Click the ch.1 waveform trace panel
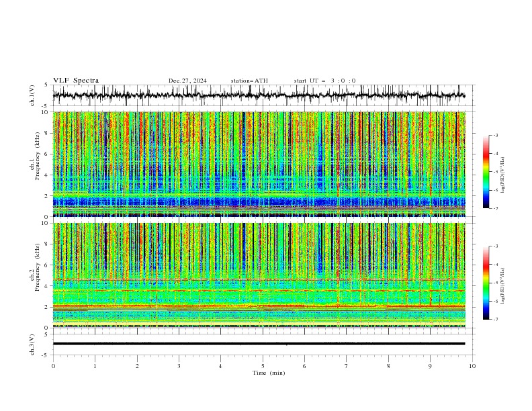This screenshot has width=532, height=411. pyautogui.click(x=263, y=95)
